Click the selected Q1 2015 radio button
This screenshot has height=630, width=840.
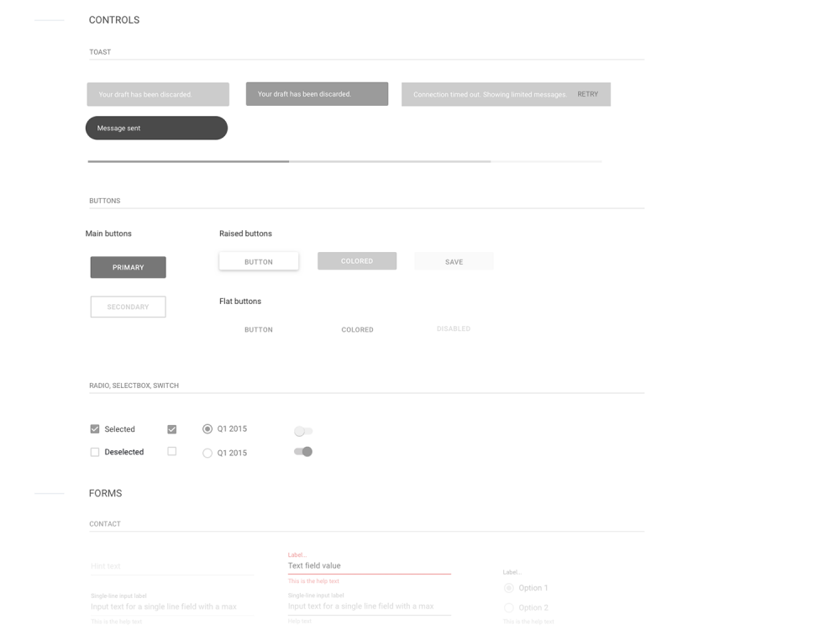pos(207,428)
